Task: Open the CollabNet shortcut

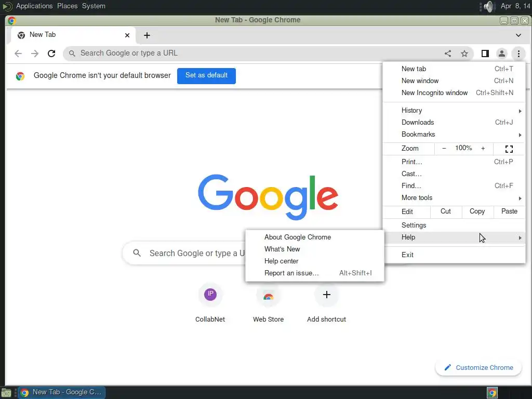Action: point(210,303)
